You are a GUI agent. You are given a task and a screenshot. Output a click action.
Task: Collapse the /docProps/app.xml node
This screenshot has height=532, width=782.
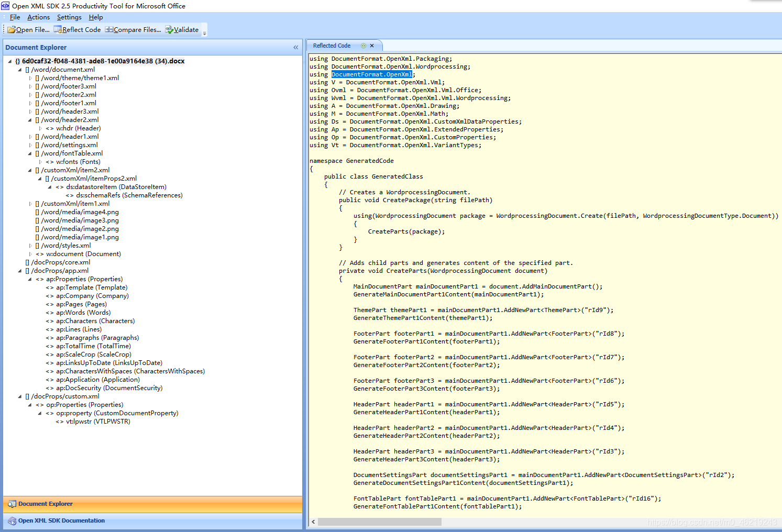pyautogui.click(x=20, y=271)
